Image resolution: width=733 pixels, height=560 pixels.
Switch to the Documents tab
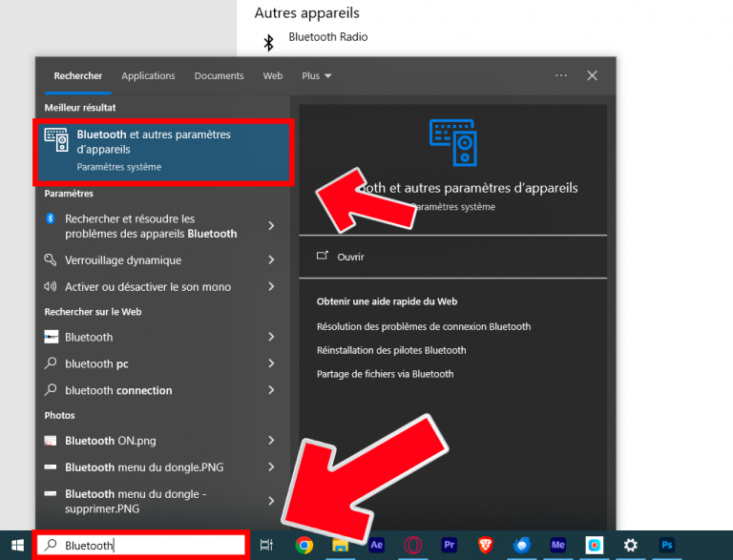[x=219, y=75]
